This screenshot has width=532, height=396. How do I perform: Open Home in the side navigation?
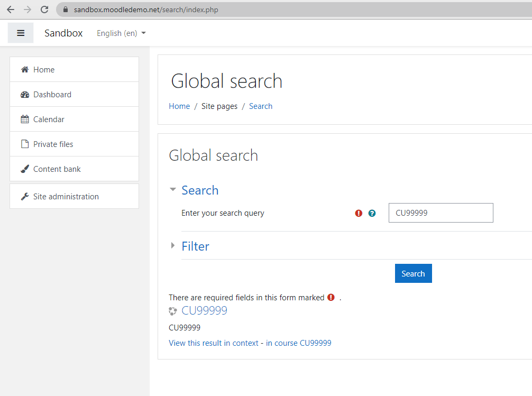tap(75, 70)
